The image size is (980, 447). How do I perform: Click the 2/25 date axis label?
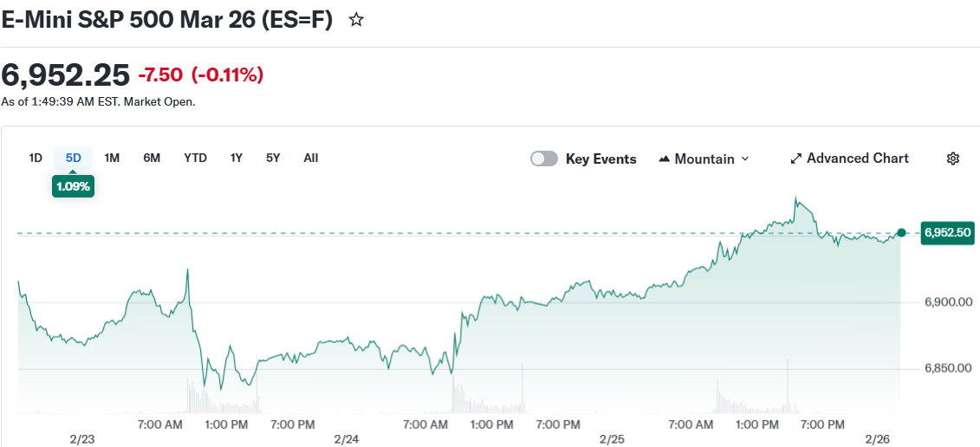(x=613, y=439)
